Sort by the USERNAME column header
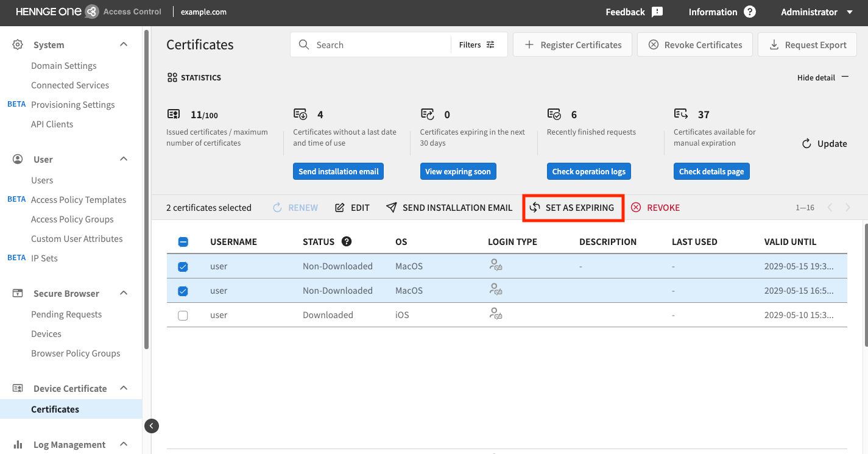 pos(233,241)
